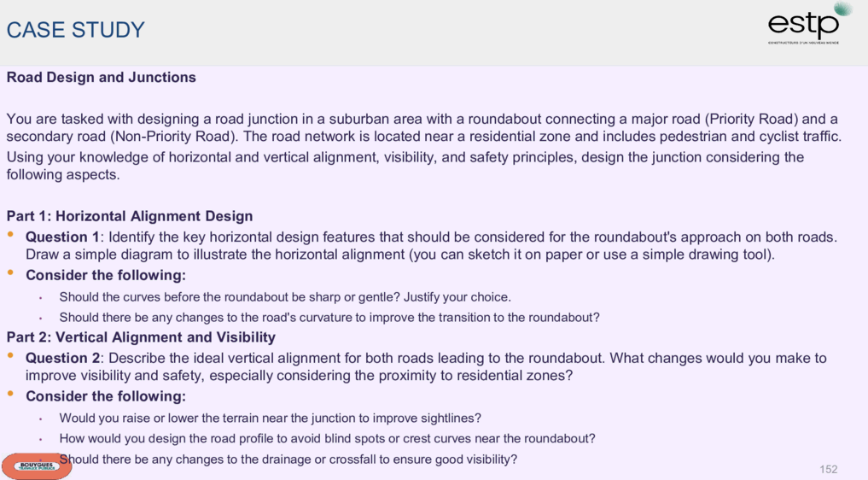Click the estp logo in the header
The width and height of the screenshot is (868, 480).
[804, 26]
